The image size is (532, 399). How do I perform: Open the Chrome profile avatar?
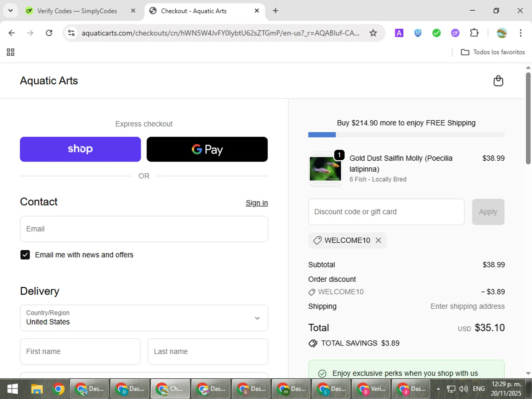(501, 33)
